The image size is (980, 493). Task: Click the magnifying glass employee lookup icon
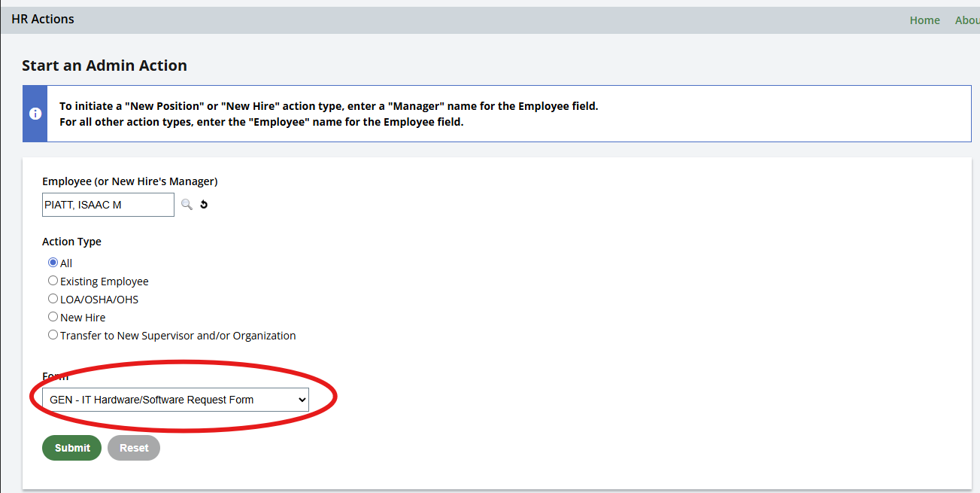pyautogui.click(x=187, y=205)
